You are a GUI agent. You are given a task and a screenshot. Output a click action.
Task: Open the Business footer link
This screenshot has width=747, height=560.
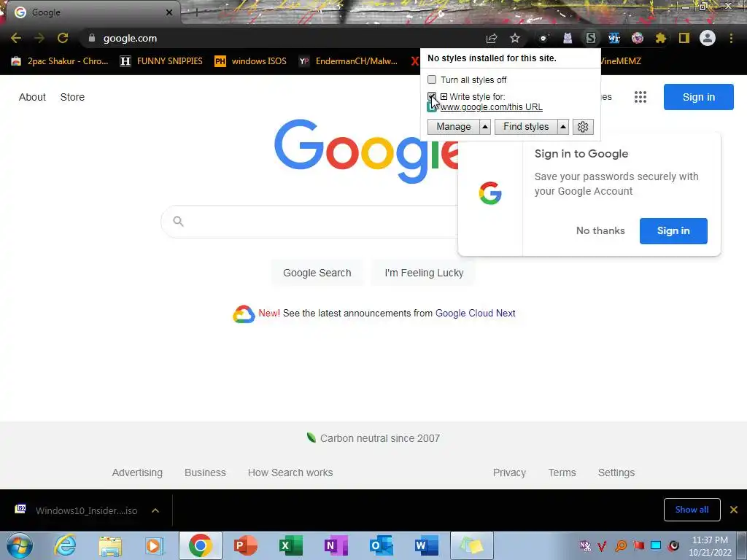coord(205,472)
